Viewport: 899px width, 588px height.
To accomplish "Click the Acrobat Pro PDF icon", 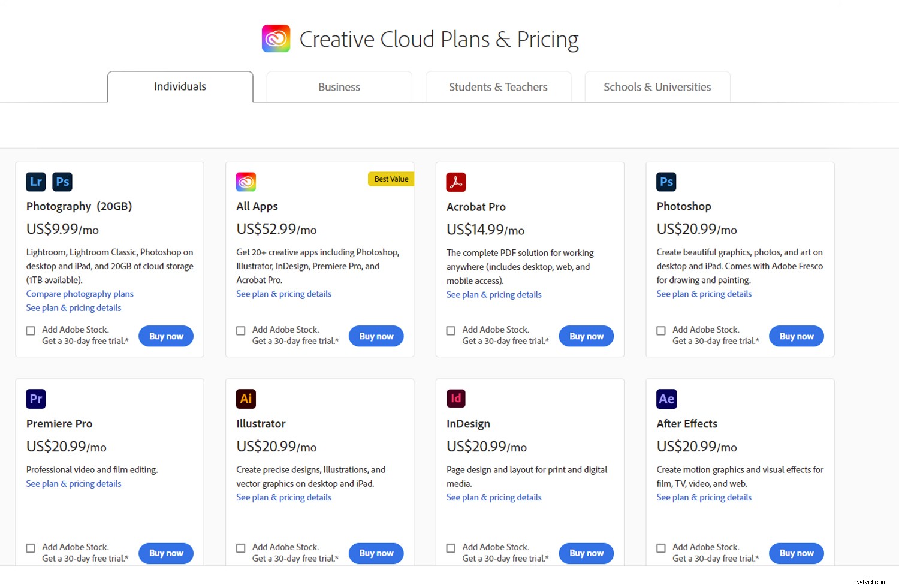I will point(456,182).
